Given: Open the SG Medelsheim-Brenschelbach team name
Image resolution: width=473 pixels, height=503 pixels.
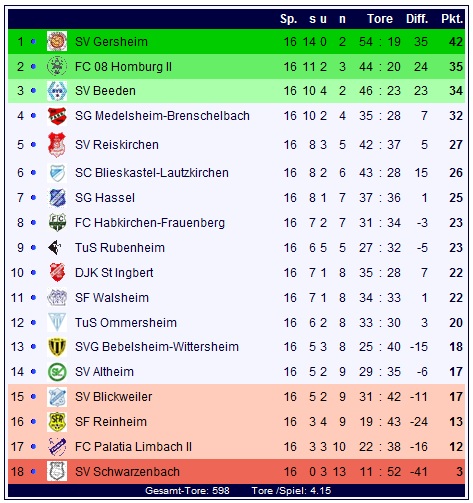Looking at the screenshot, I should (162, 116).
